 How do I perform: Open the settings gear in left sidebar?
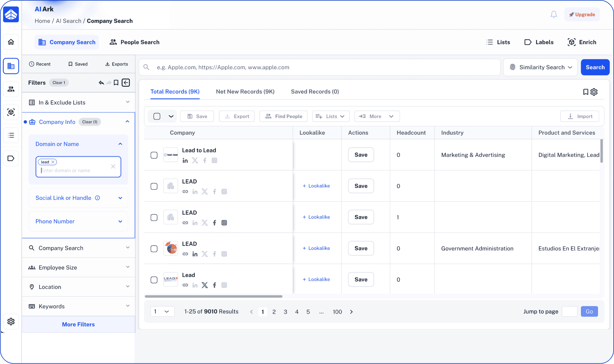pyautogui.click(x=11, y=322)
